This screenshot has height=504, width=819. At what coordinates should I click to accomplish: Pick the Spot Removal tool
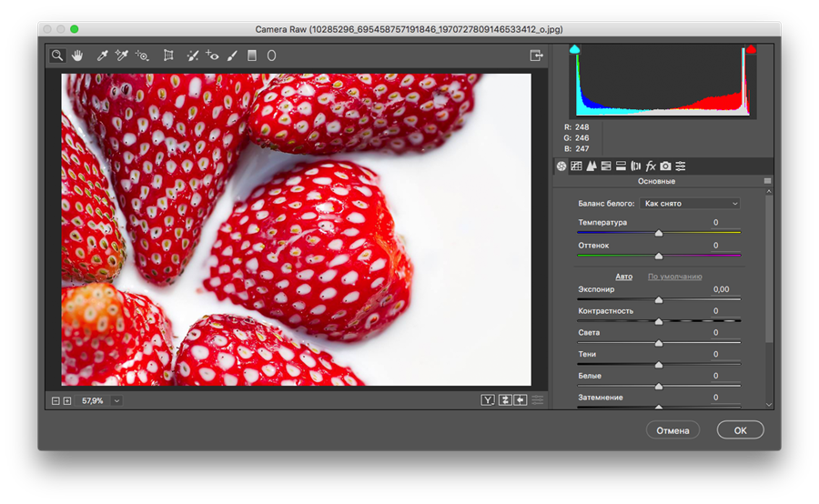click(193, 55)
